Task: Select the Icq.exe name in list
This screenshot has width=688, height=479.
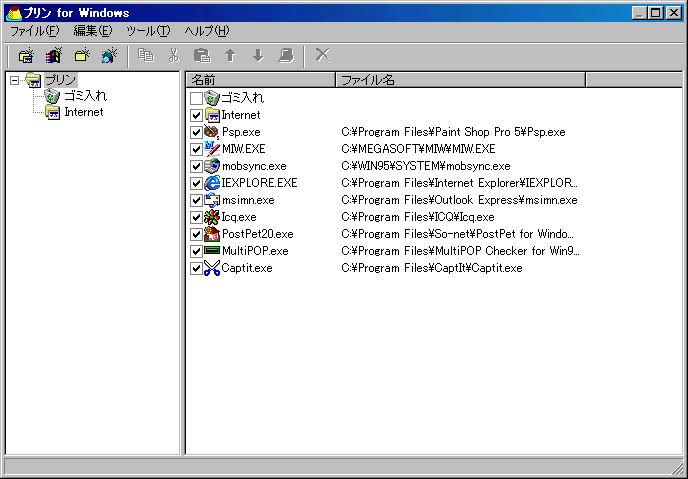Action: click(239, 217)
